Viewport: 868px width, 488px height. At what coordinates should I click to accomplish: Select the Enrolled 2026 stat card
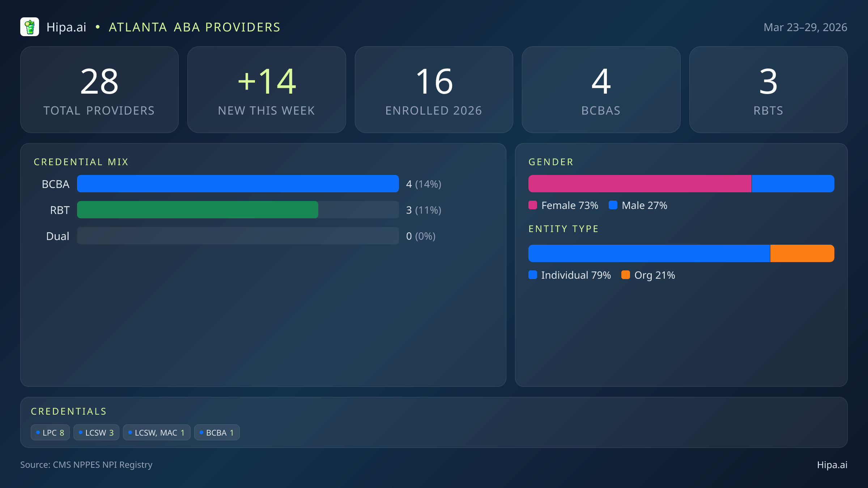tap(434, 89)
